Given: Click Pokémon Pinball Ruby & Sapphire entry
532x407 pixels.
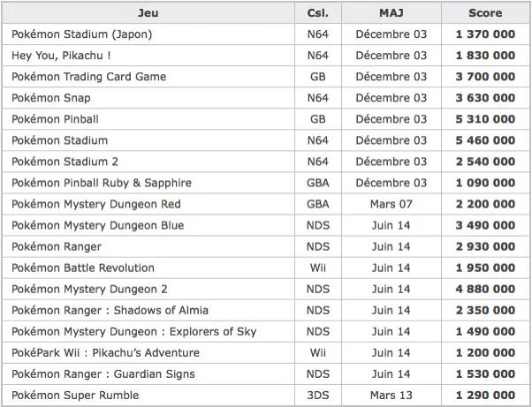Looking at the screenshot, I should coord(102,183).
